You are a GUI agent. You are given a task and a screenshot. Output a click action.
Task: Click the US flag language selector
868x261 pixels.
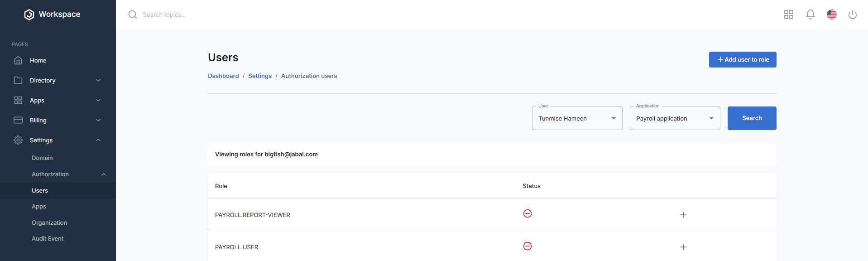[831, 14]
